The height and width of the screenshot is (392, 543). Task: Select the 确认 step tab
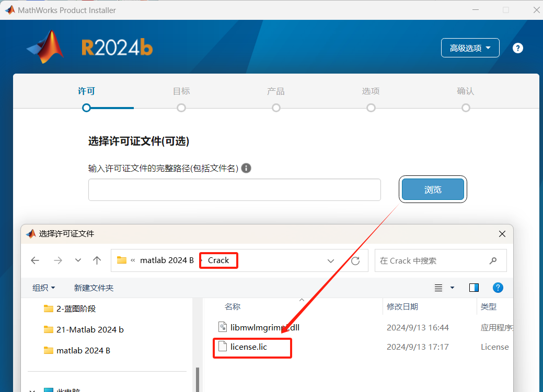point(466,91)
